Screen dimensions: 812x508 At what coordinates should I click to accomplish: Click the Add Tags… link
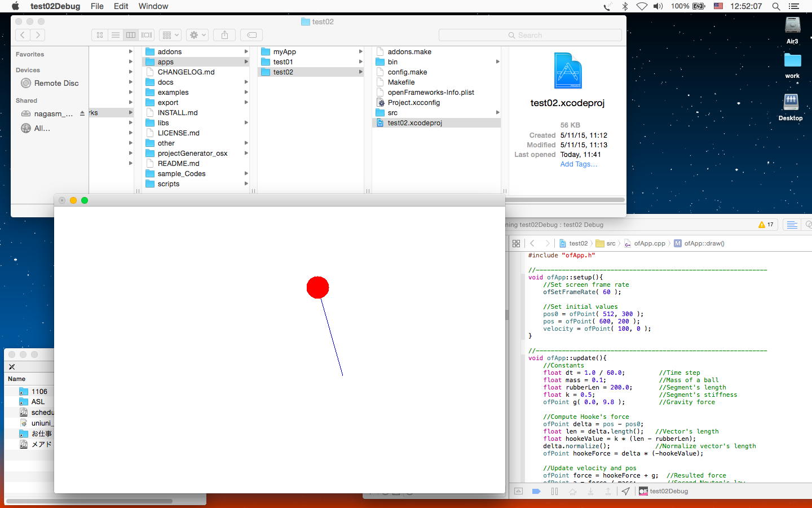[579, 164]
